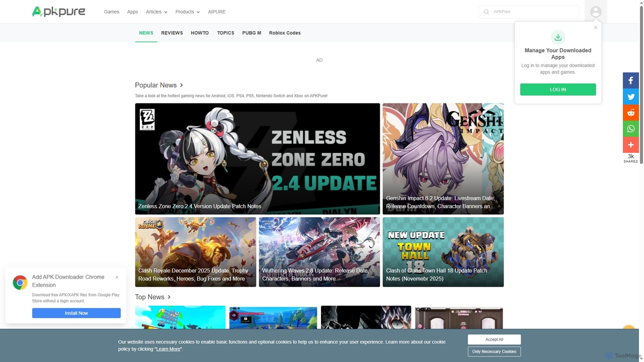The width and height of the screenshot is (644, 362).
Task: Close the Manage Your Downloaded Apps popup
Action: [x=596, y=28]
